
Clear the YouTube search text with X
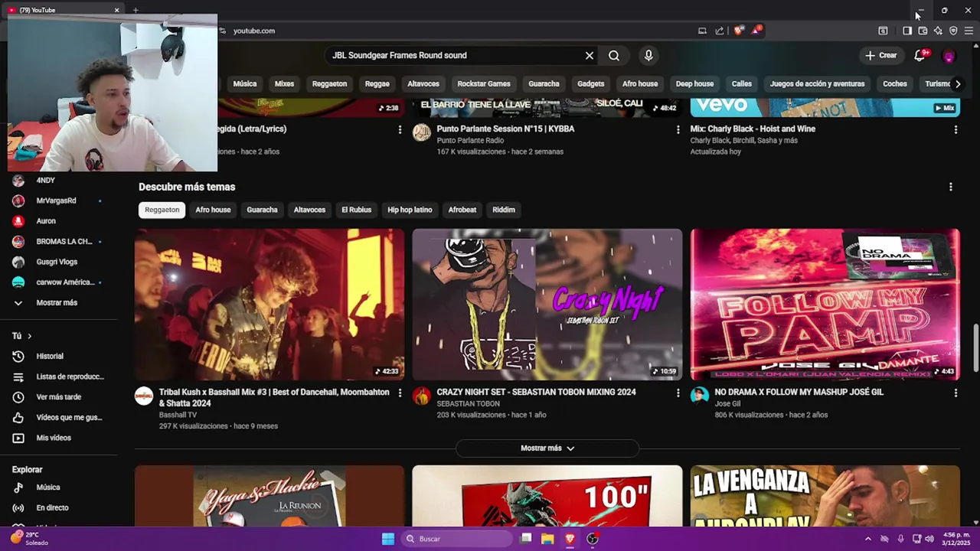click(x=590, y=55)
